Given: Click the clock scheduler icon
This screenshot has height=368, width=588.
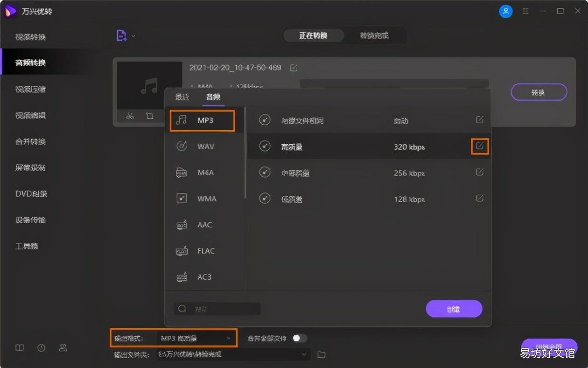Looking at the screenshot, I should 42,348.
